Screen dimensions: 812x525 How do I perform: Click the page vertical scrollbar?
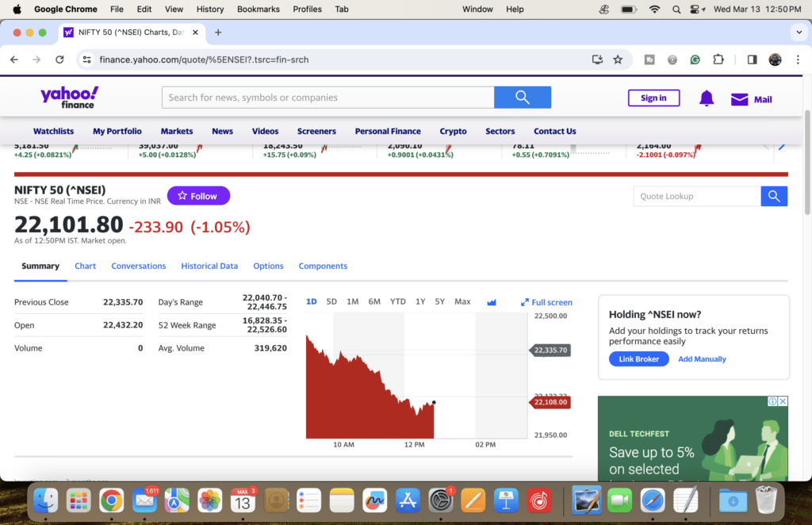click(x=807, y=162)
